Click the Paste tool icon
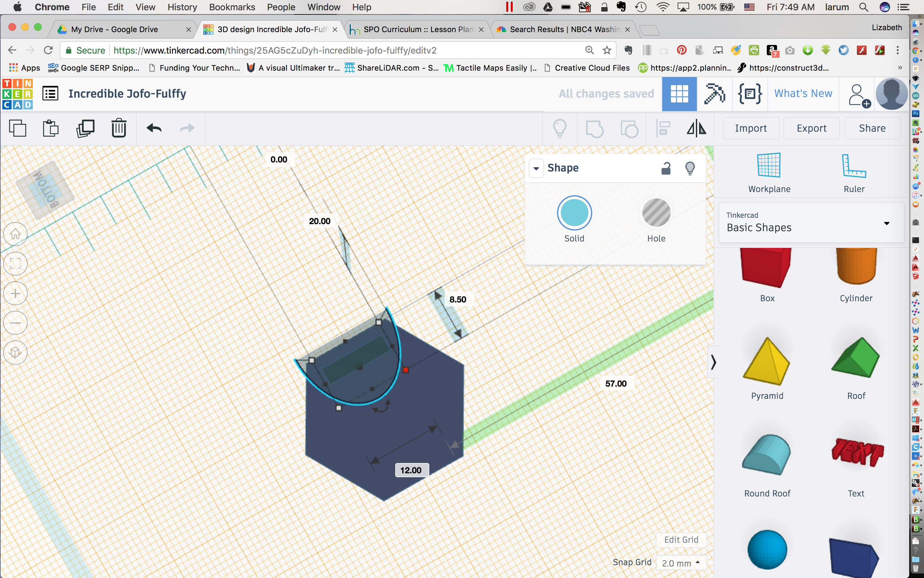Image resolution: width=924 pixels, height=578 pixels. 50,128
